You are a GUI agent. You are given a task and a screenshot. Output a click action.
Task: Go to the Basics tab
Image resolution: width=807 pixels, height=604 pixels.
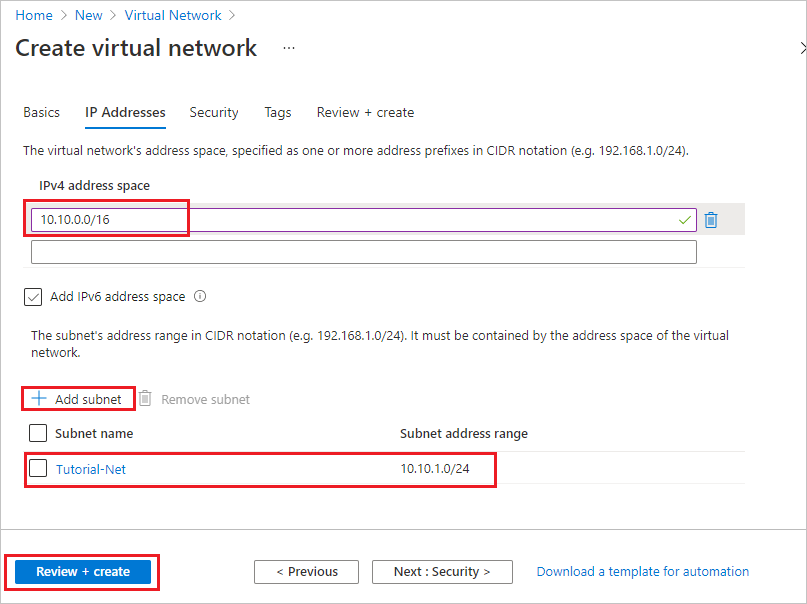tap(41, 112)
